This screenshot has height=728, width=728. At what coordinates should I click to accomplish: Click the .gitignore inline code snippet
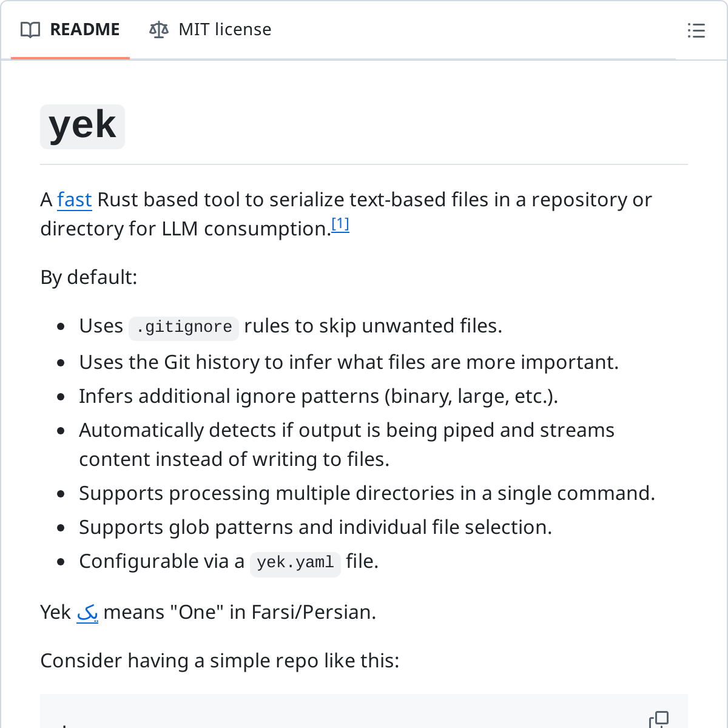pyautogui.click(x=184, y=327)
